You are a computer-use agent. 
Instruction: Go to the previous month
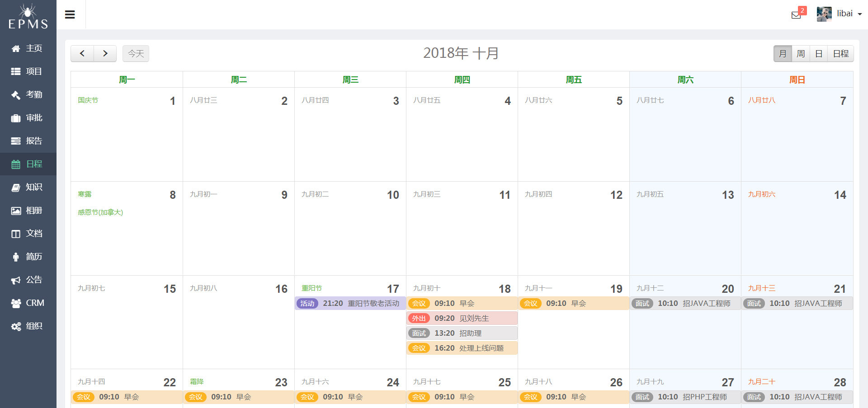coord(82,53)
